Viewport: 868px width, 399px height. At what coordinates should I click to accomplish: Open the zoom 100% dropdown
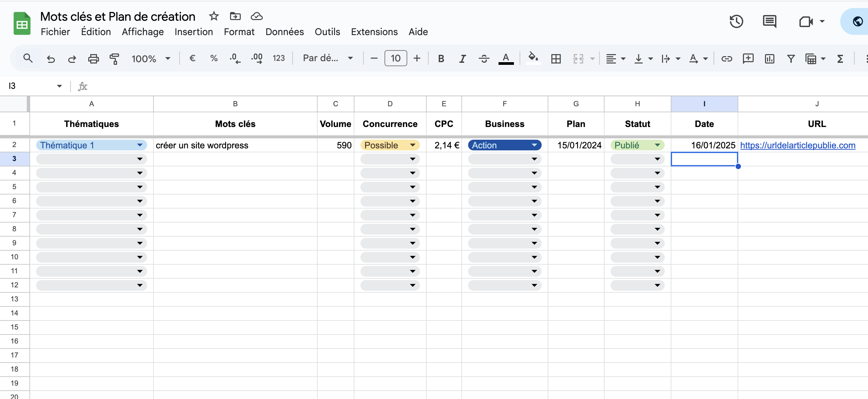click(x=150, y=58)
